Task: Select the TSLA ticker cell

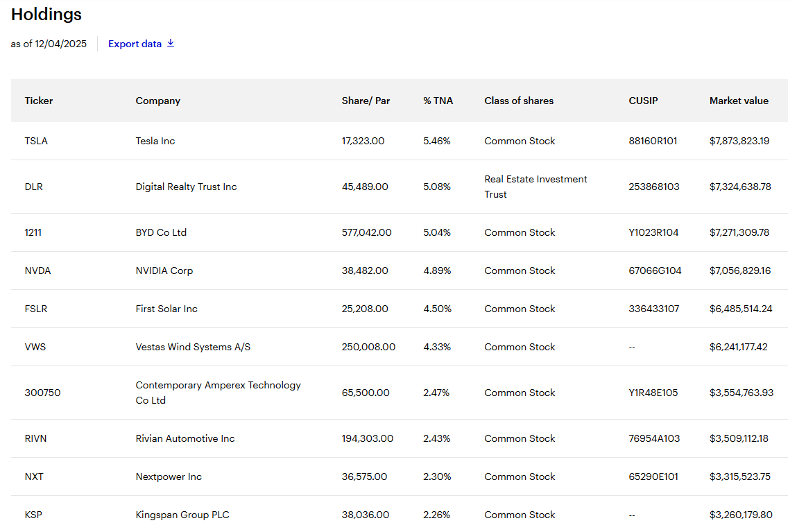Action: point(36,141)
